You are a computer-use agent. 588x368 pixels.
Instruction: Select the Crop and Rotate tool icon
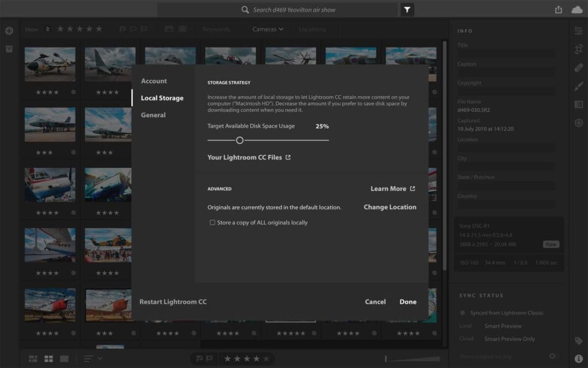point(579,49)
